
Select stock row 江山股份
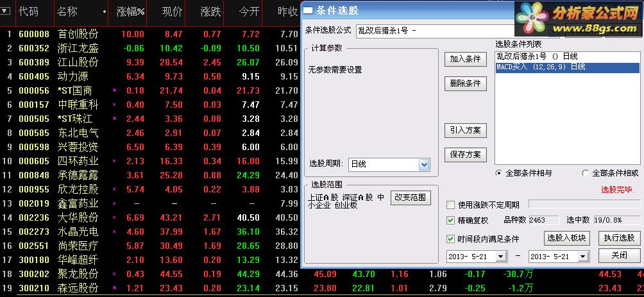tap(78, 62)
